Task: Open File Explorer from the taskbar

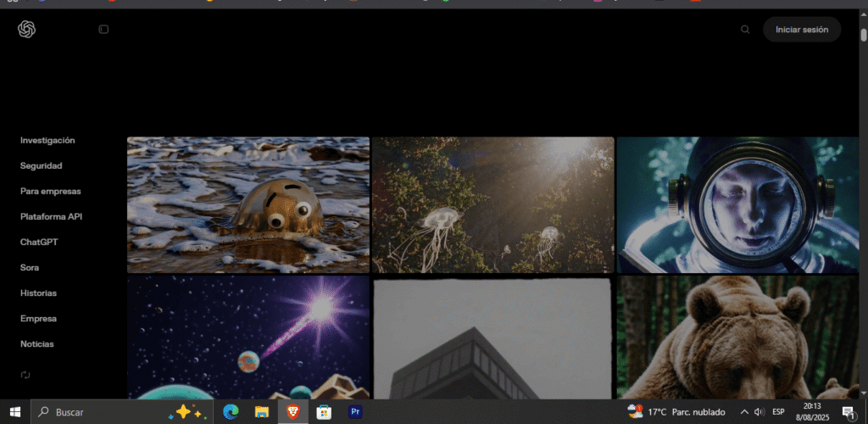Action: click(x=261, y=412)
